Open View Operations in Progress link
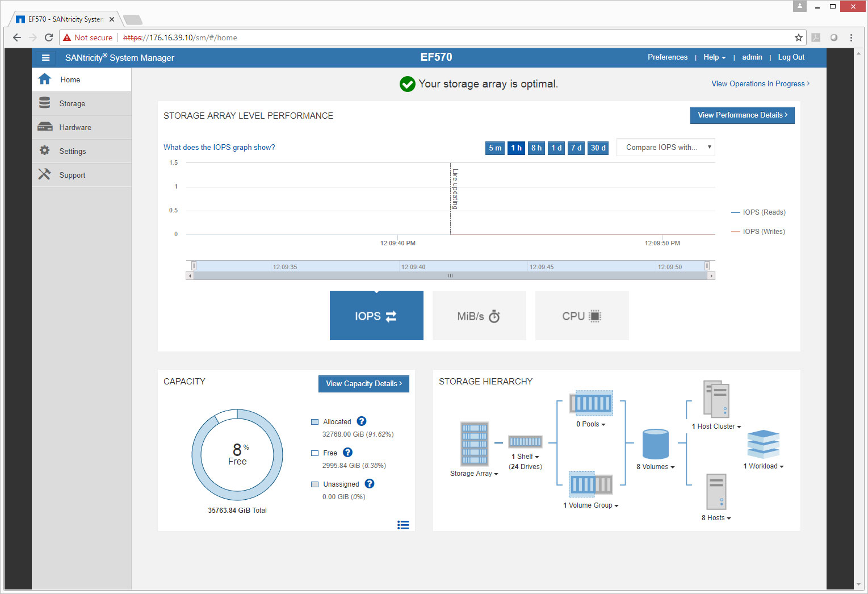 point(760,84)
